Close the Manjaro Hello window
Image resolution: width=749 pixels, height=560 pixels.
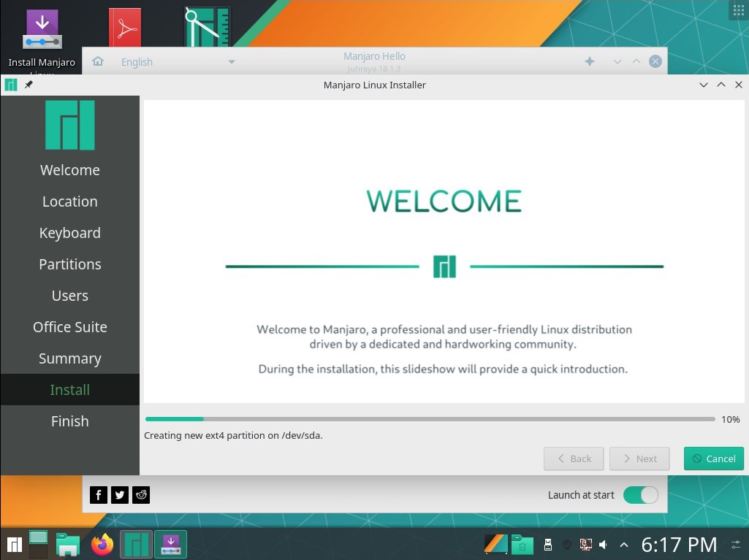[655, 61]
